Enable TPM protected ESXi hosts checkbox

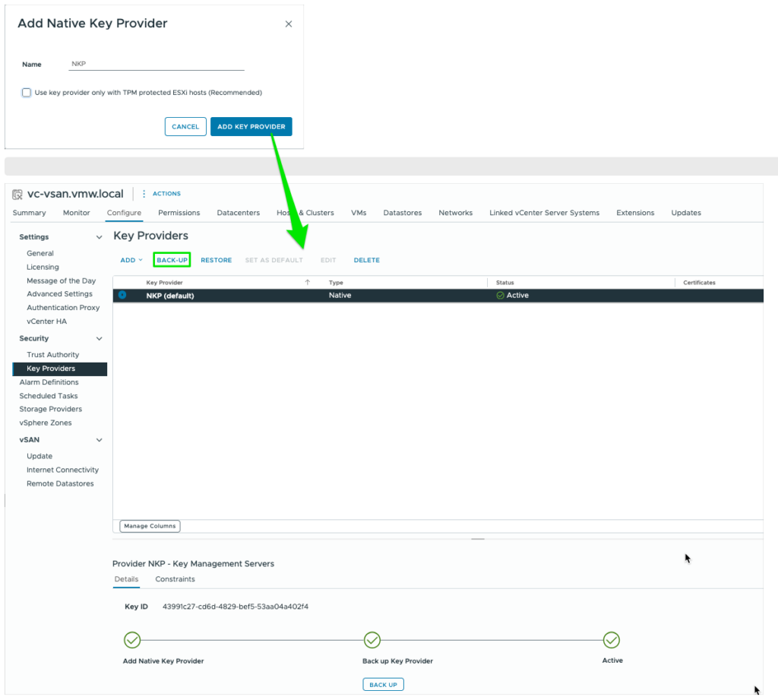(x=27, y=93)
